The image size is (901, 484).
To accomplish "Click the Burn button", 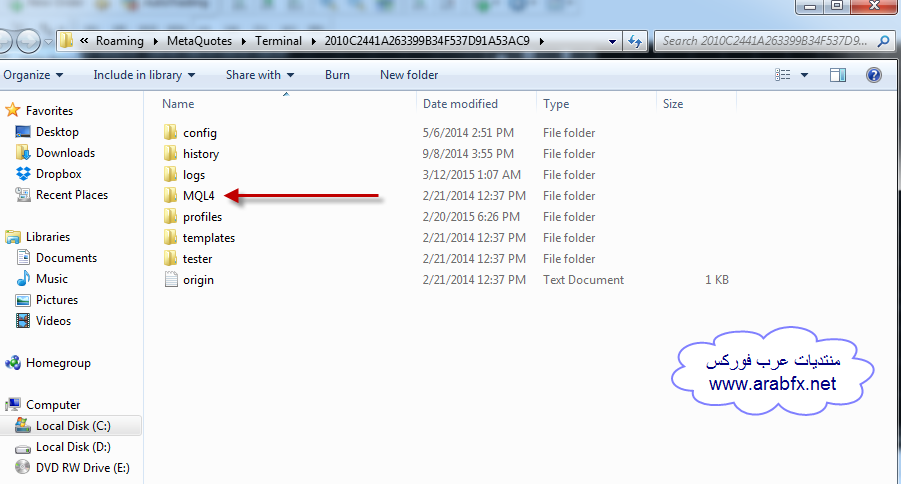I will point(337,75).
